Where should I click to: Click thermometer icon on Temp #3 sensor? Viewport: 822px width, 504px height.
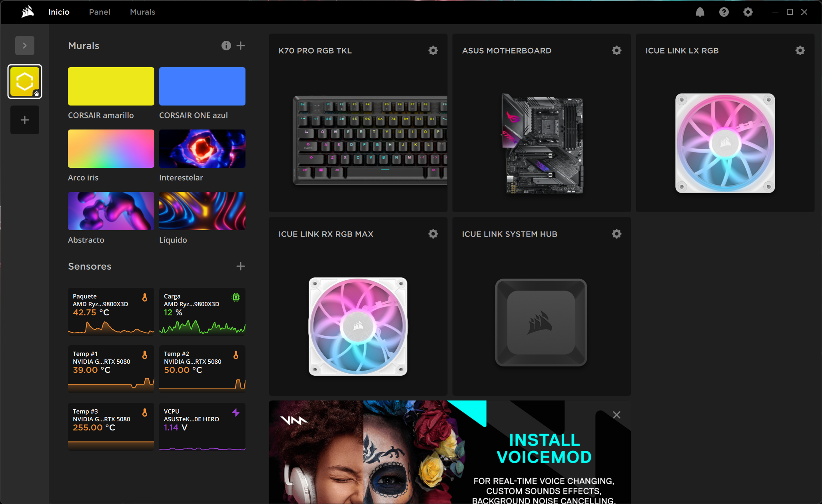(x=145, y=412)
